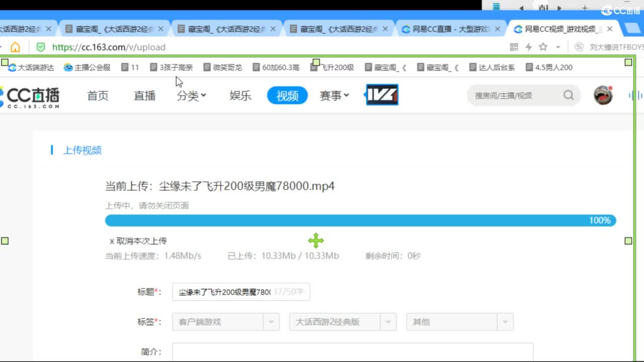
Task: Close the 网易CC直播 tab
Action: click(x=497, y=29)
